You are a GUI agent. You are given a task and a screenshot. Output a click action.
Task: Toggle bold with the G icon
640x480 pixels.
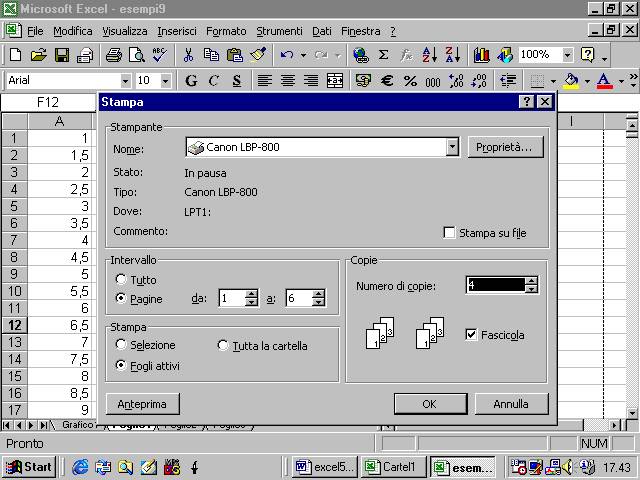coord(191,81)
